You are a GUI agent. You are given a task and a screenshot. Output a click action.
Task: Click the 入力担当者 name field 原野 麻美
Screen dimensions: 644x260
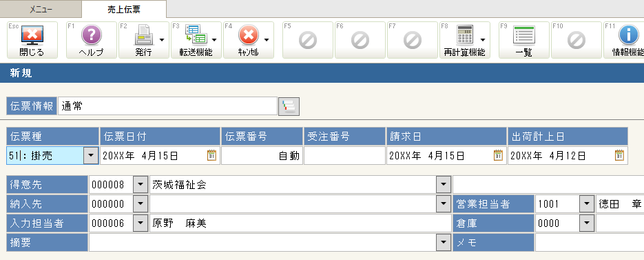coord(300,223)
